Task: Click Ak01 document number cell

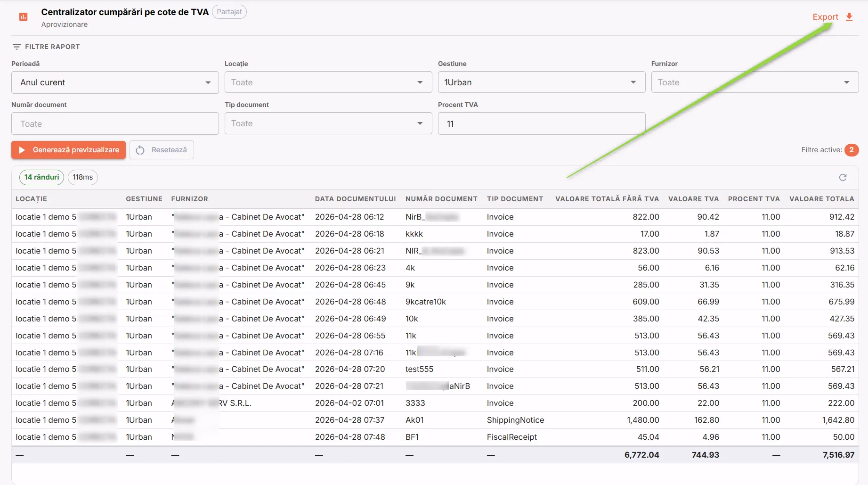Action: pos(414,420)
